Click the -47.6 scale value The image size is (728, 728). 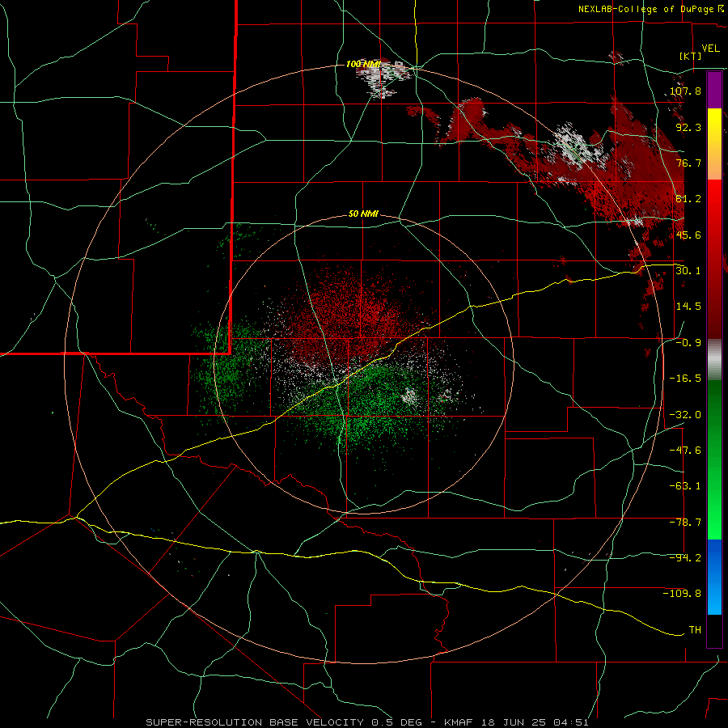pyautogui.click(x=685, y=451)
